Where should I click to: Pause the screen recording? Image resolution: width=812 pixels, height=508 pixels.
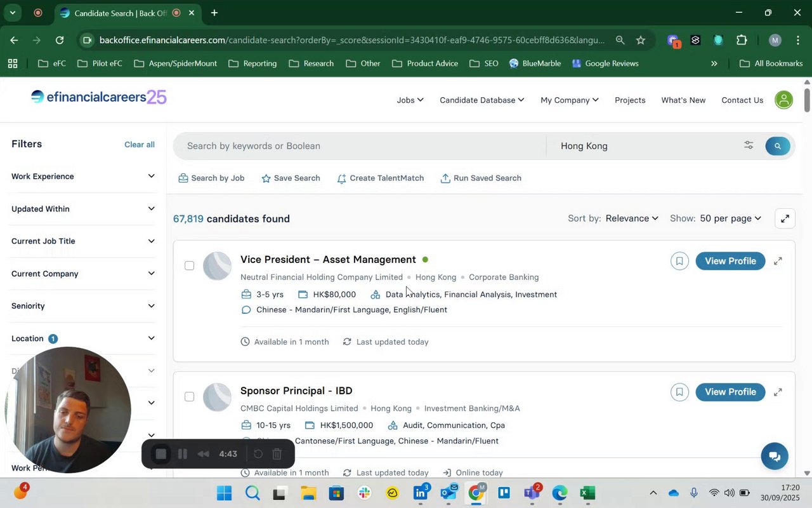tap(182, 454)
